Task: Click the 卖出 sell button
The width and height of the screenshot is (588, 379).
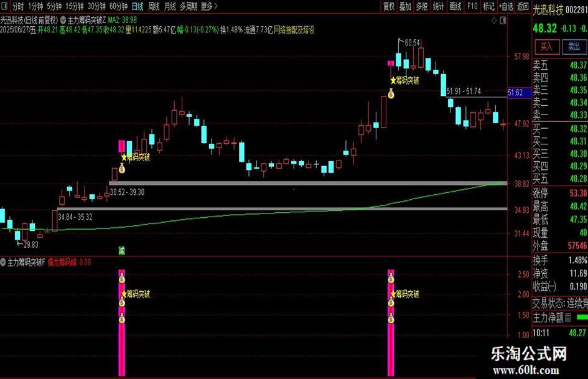Action: tap(574, 47)
